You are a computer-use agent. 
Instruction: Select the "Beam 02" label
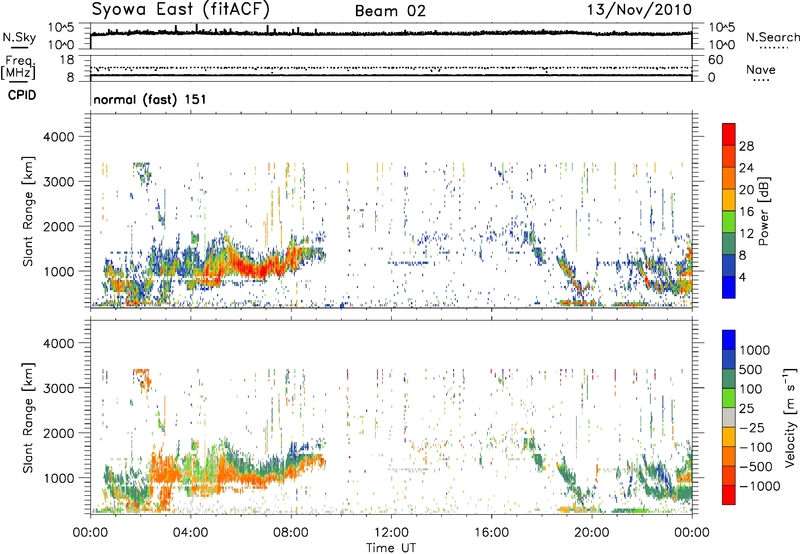tap(390, 11)
